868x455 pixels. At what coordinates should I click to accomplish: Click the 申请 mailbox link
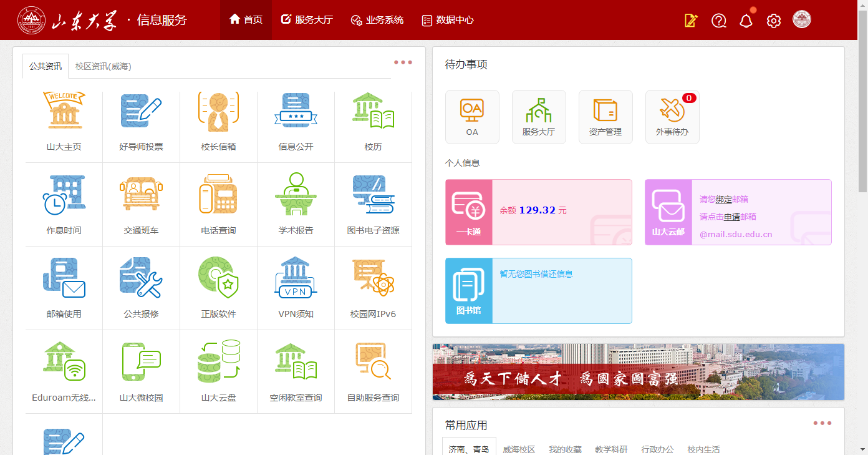pos(731,217)
